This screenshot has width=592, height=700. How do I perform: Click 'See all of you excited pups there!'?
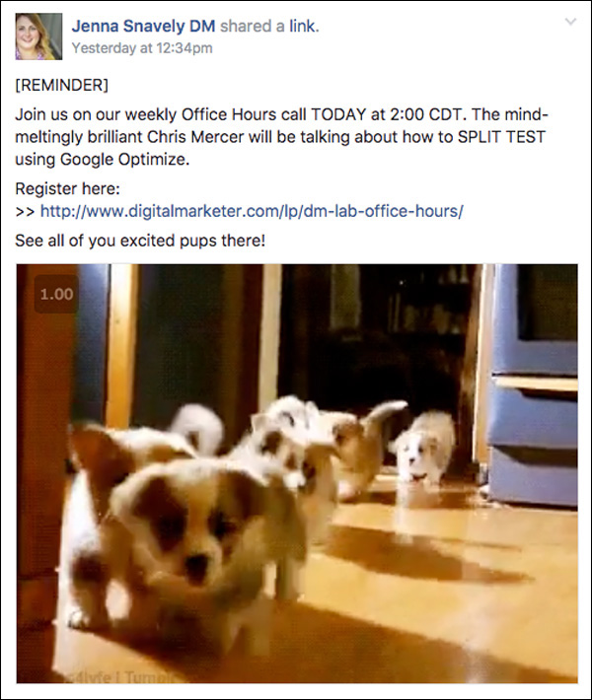[140, 241]
